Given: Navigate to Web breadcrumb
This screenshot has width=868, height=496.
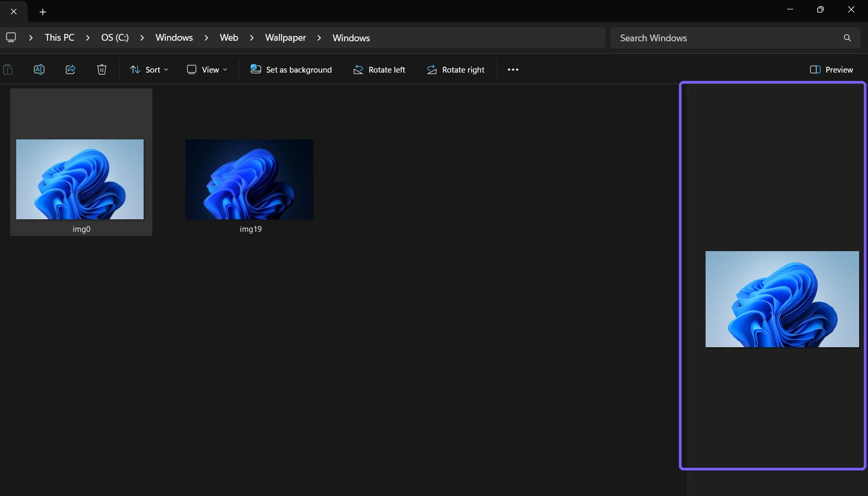Looking at the screenshot, I should click(229, 38).
